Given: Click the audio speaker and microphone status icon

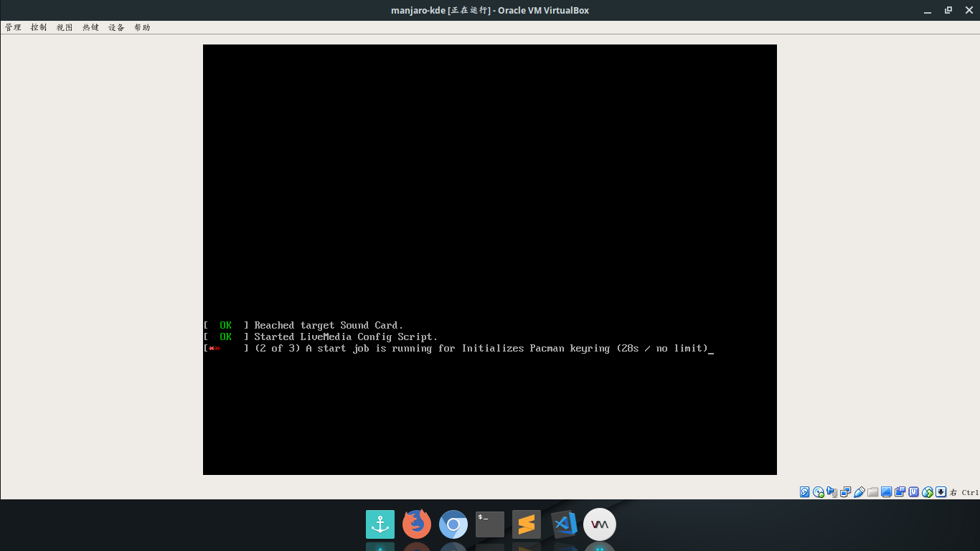Looking at the screenshot, I should (832, 492).
